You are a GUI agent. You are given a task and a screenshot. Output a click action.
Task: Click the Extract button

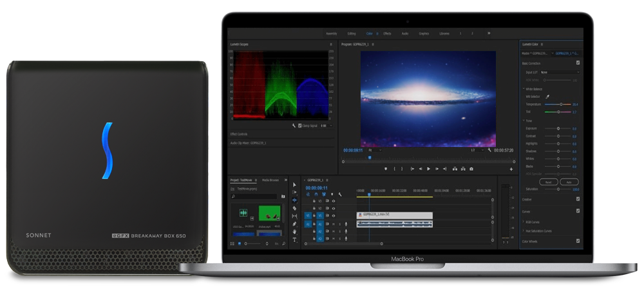tap(463, 169)
